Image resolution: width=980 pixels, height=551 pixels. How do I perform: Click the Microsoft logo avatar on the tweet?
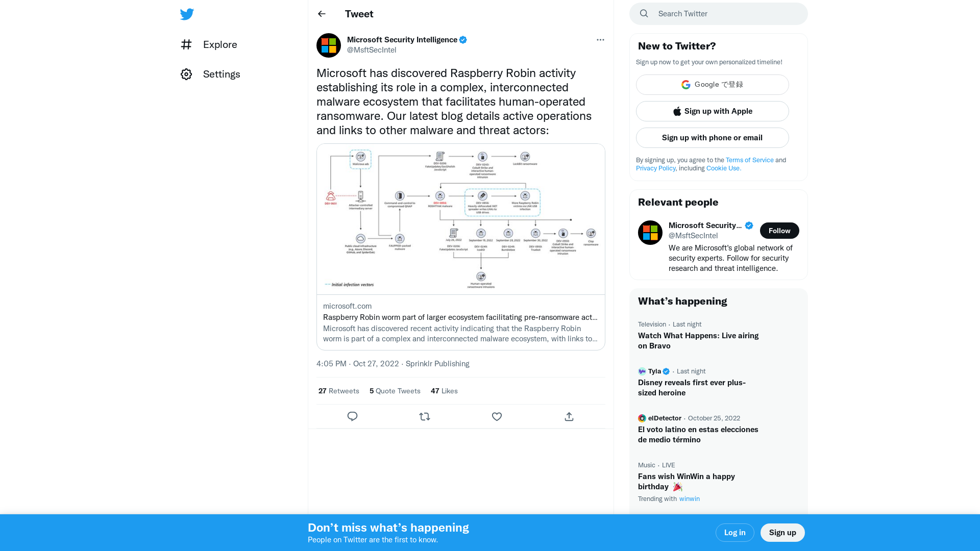[328, 45]
